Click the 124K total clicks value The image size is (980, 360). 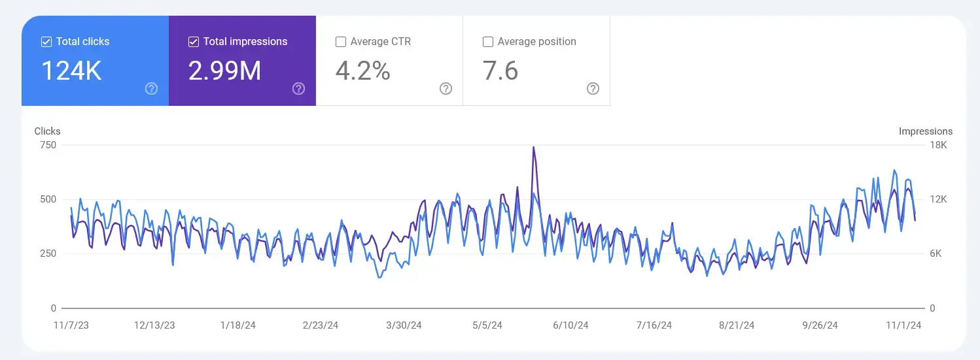(x=71, y=71)
